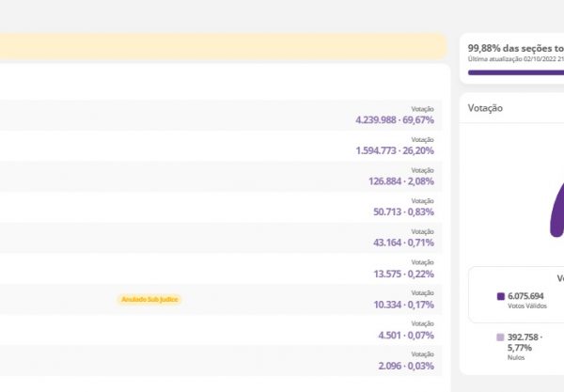Click the result showing 50.713 · 0,83%
The width and height of the screenshot is (564, 392).
point(403,212)
